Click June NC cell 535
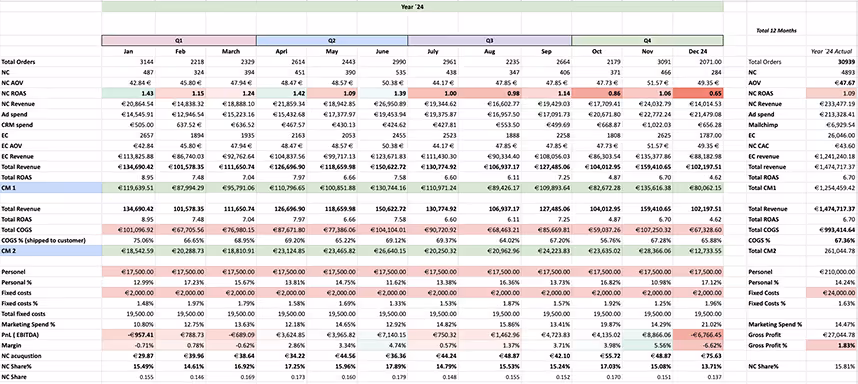 (x=400, y=72)
